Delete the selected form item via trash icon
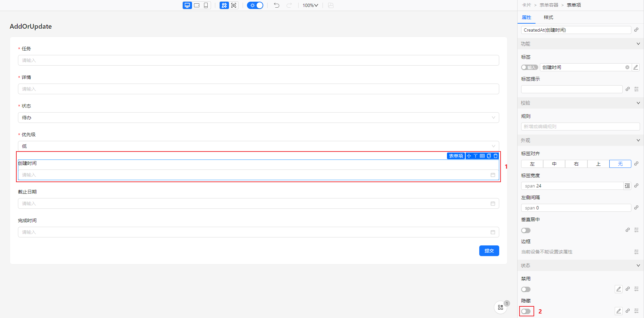This screenshot has width=644, height=318. click(x=496, y=156)
